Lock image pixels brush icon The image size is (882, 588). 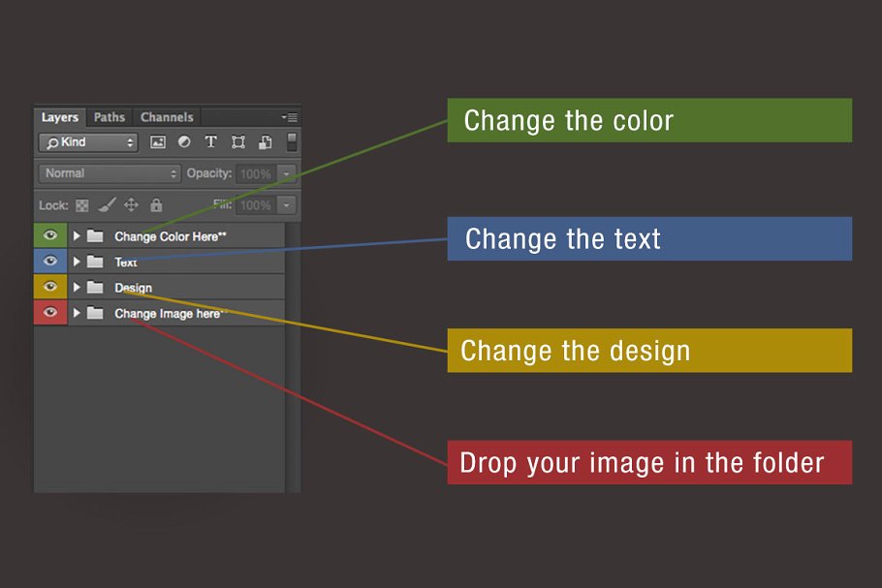107,205
